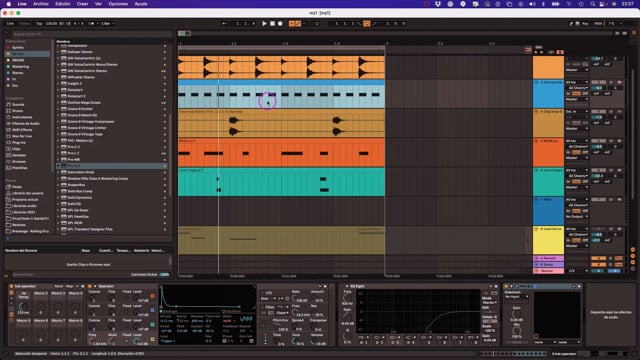Solo the Sub operator track

coord(611,82)
